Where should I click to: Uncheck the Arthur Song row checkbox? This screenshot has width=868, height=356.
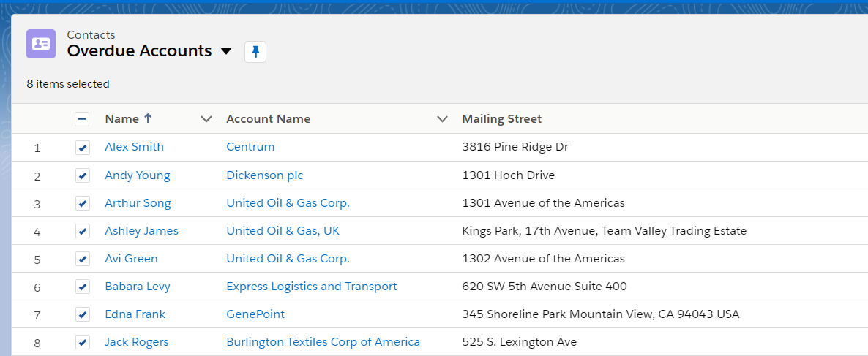[x=82, y=203]
